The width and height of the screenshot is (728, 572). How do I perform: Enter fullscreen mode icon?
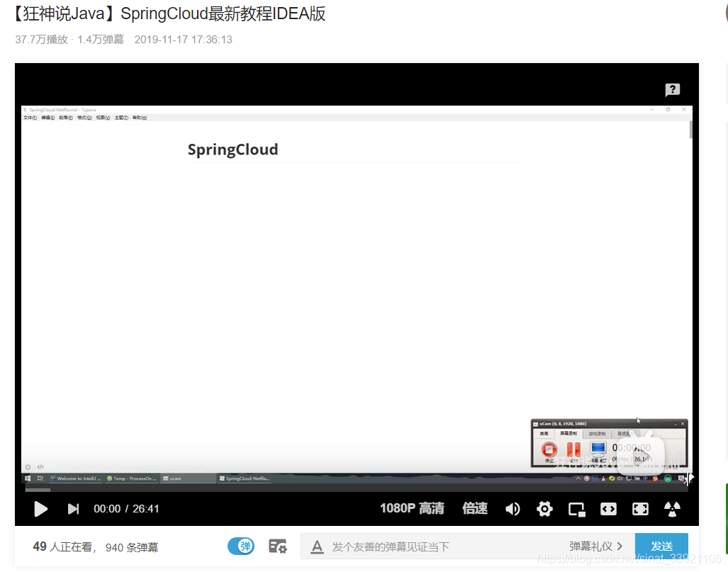tap(640, 509)
